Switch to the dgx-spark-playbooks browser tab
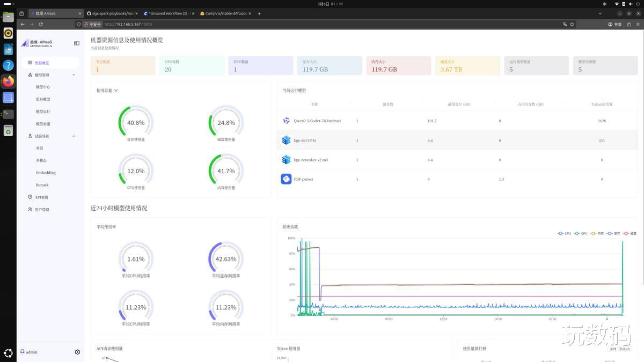This screenshot has height=362, width=644. point(110,13)
